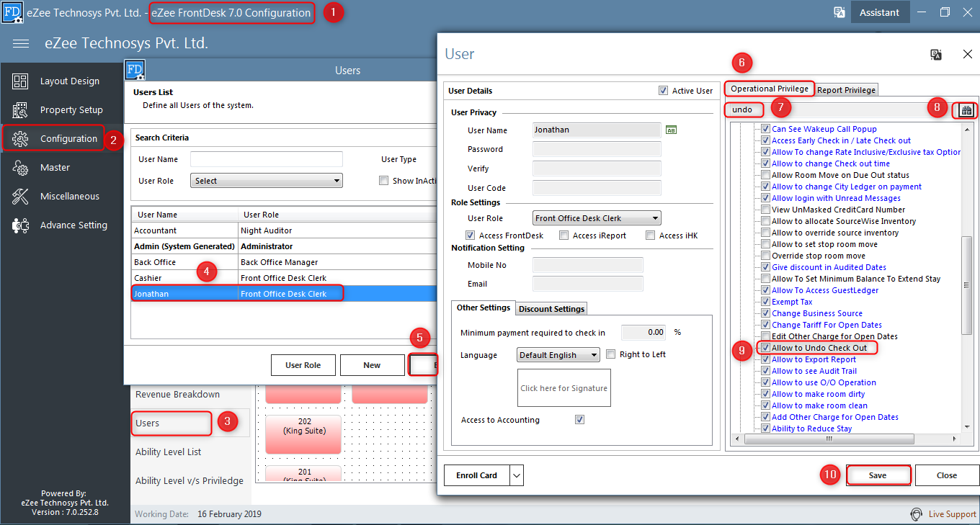The image size is (980, 525).
Task: Click the Configuration gear icon
Action: click(x=20, y=139)
